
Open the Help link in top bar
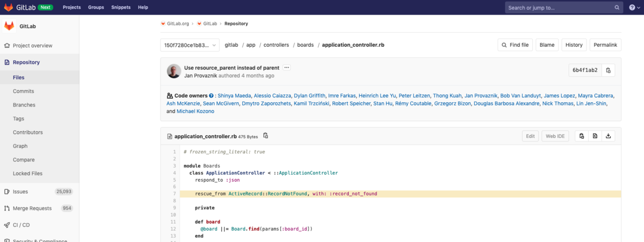click(143, 8)
